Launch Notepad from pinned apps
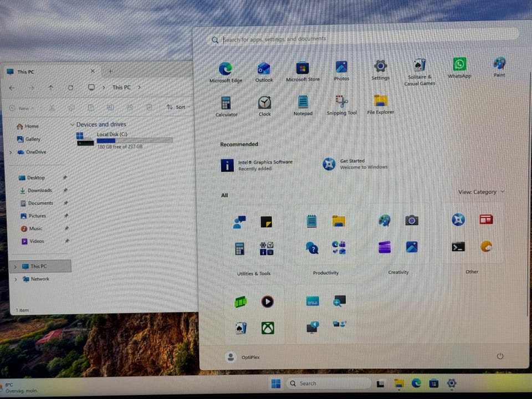 [303, 105]
